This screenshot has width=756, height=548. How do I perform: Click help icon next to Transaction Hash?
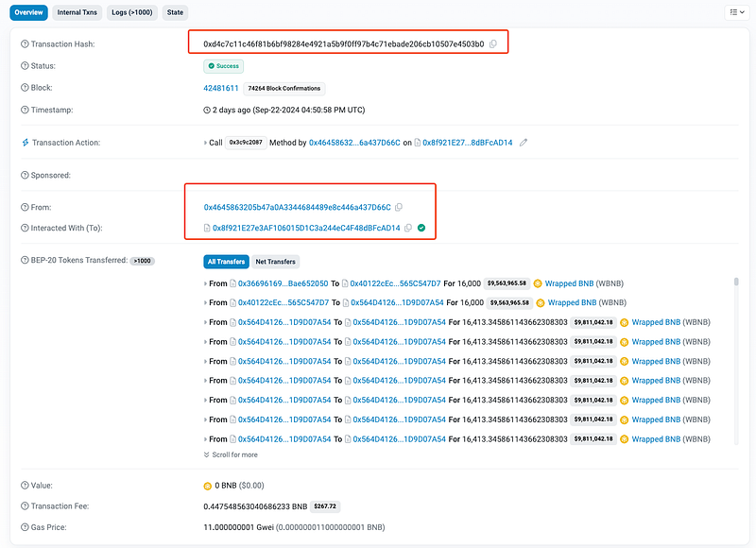25,44
